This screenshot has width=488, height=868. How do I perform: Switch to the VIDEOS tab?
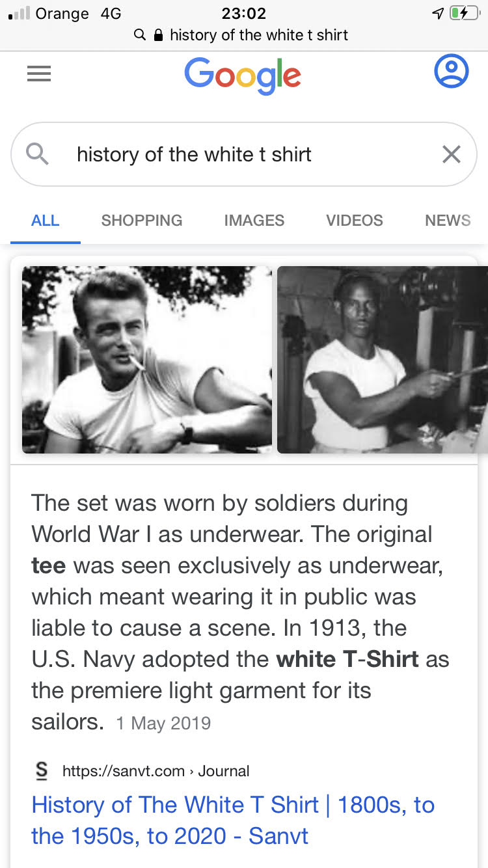pos(355,221)
